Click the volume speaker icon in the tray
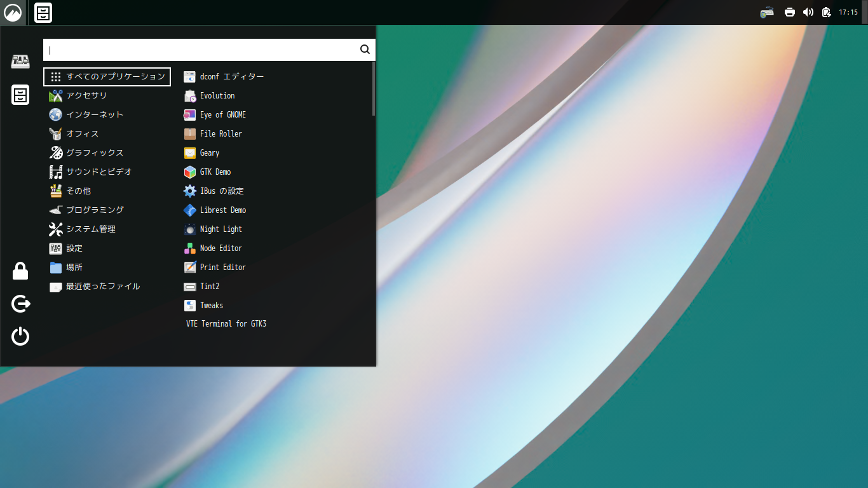This screenshot has width=868, height=488. 808,12
